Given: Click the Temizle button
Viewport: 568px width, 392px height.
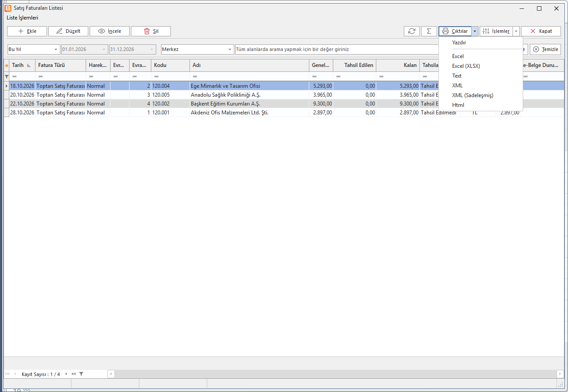Looking at the screenshot, I should (x=545, y=49).
